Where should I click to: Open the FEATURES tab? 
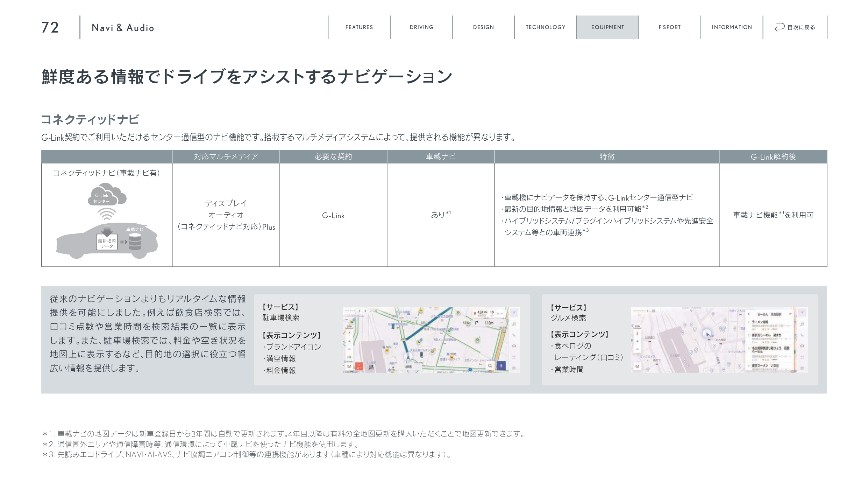(359, 27)
